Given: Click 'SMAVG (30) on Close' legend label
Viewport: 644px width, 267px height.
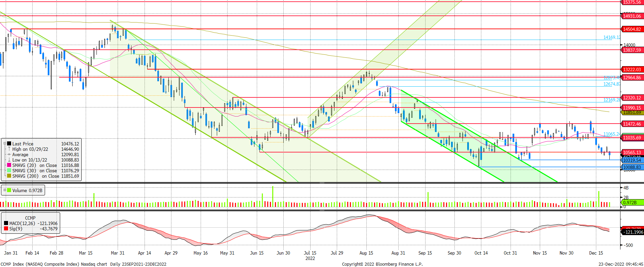Looking at the screenshot, I should point(35,171).
